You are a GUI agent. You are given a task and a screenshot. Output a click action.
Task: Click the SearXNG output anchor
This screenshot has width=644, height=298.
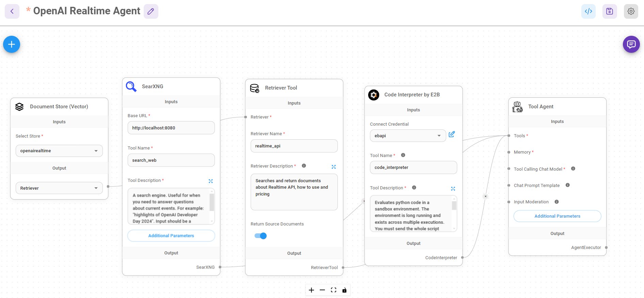(220, 267)
